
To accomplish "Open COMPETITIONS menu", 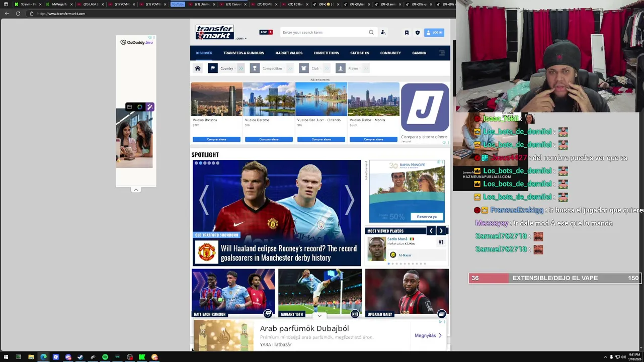I will (x=326, y=53).
